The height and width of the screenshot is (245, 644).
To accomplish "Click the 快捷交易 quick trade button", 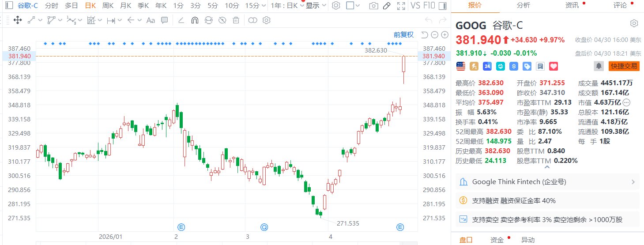I will coord(623,66).
